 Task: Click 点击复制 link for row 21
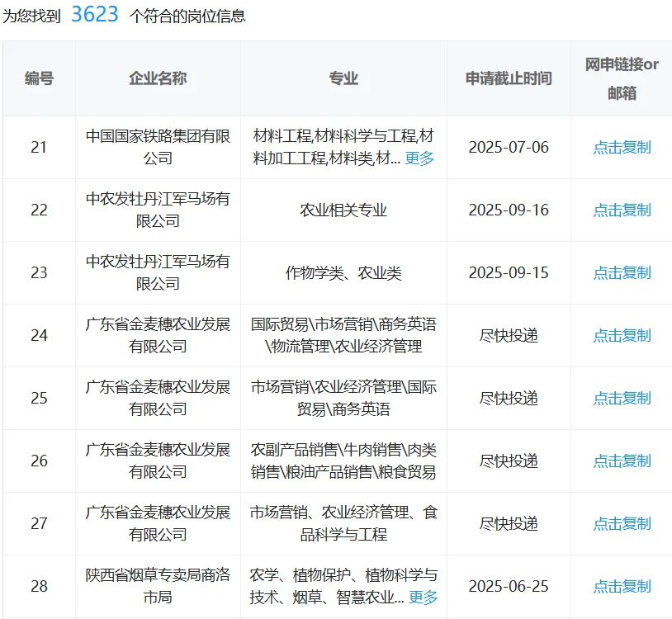point(622,148)
